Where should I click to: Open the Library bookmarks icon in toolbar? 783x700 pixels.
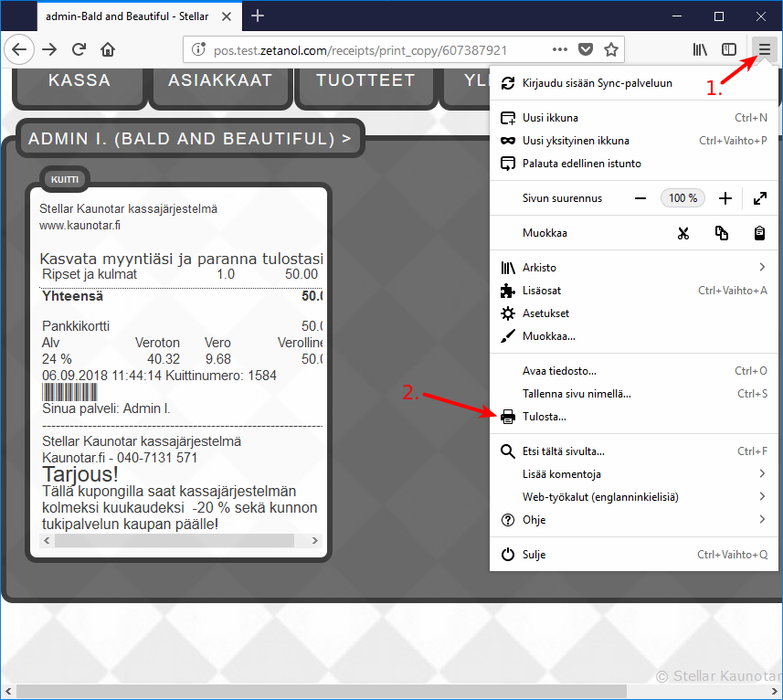click(x=700, y=49)
